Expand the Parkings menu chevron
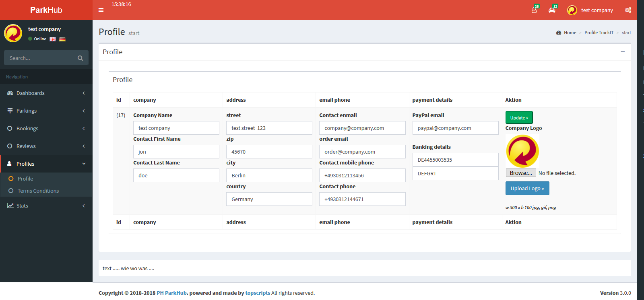644x300 pixels. pyautogui.click(x=84, y=111)
